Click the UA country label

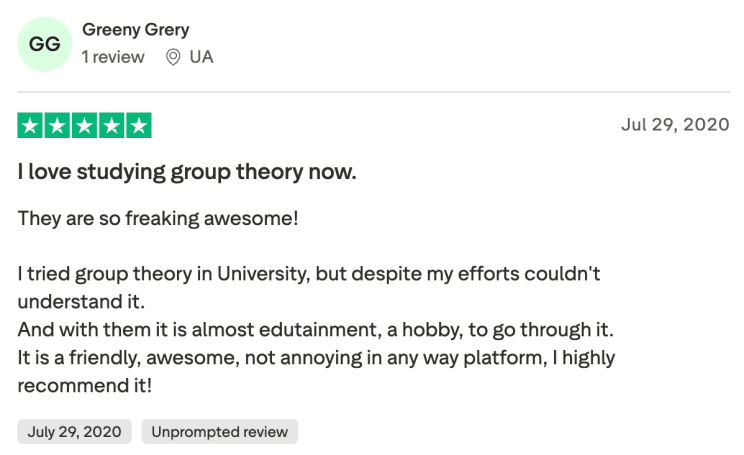(x=201, y=57)
